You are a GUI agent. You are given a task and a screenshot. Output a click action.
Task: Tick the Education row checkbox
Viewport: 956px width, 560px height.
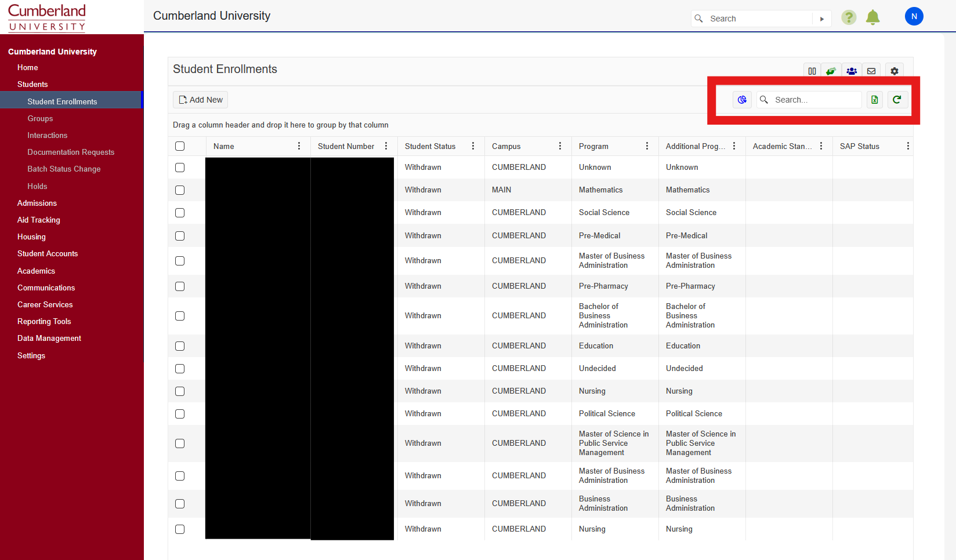point(180,346)
